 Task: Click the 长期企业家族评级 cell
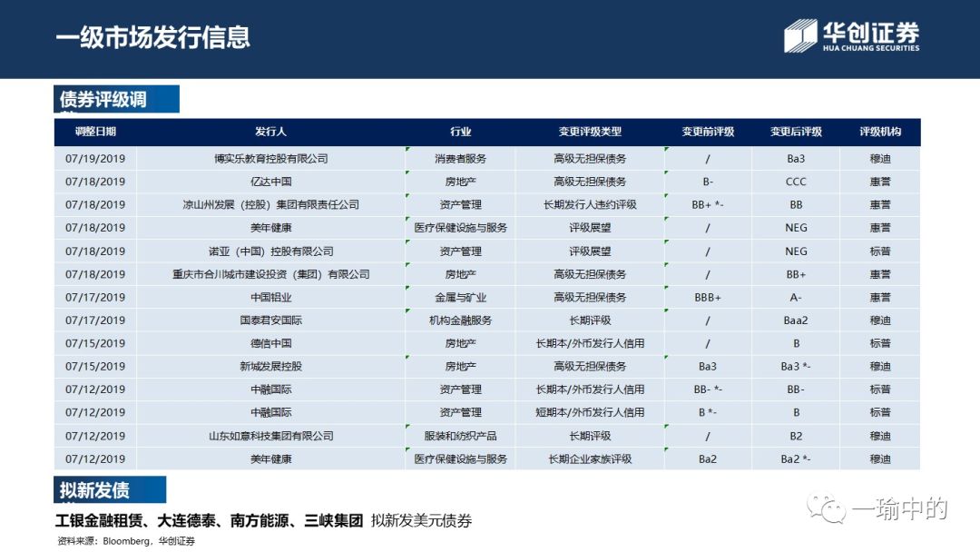click(590, 458)
